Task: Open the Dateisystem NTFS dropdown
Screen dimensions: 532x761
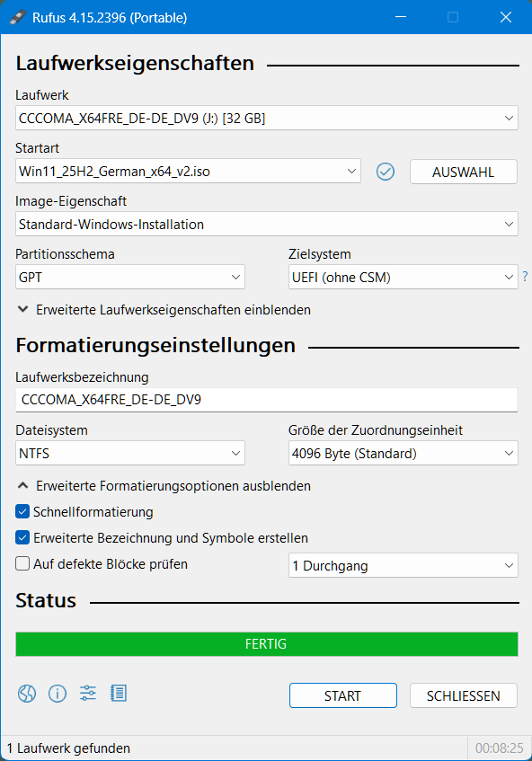Action: tap(130, 454)
